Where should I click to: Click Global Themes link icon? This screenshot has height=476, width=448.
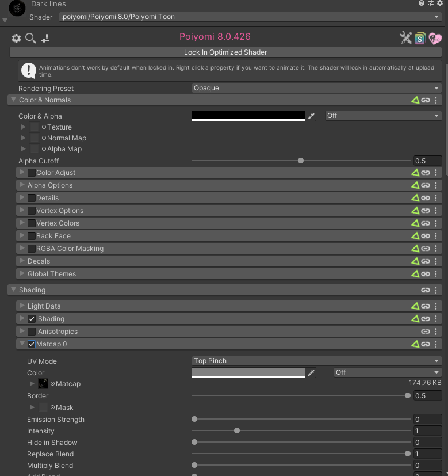425,274
